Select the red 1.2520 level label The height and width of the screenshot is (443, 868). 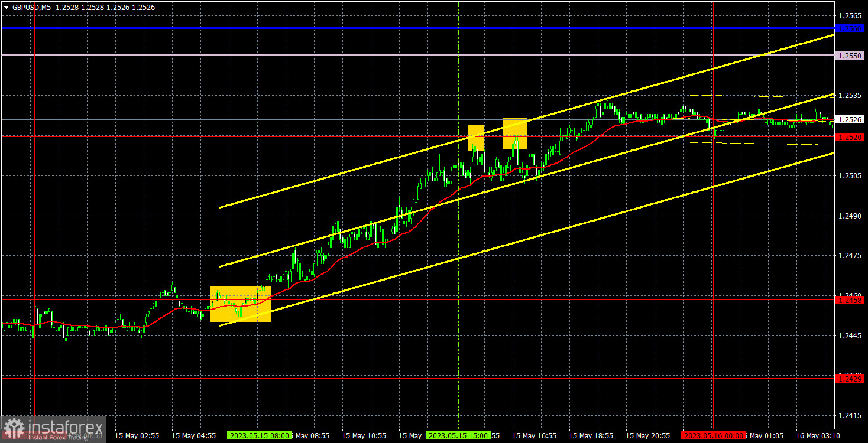850,137
